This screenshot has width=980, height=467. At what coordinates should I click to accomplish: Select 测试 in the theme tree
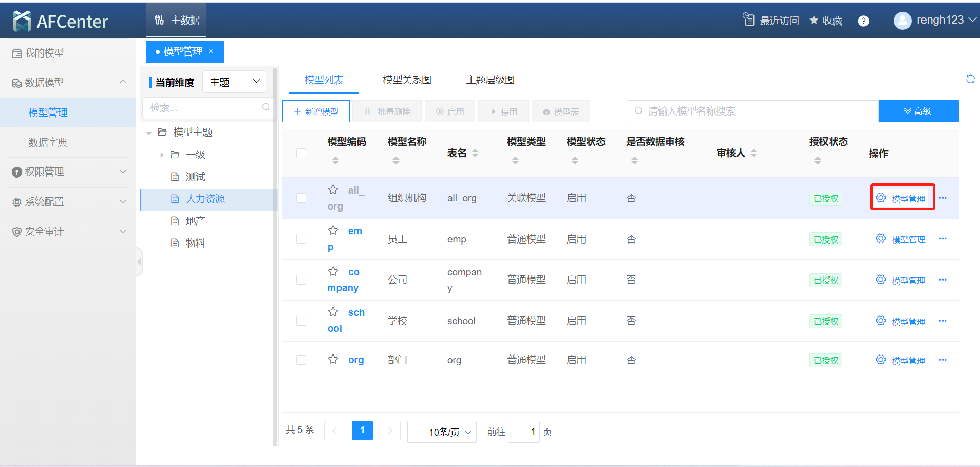195,177
